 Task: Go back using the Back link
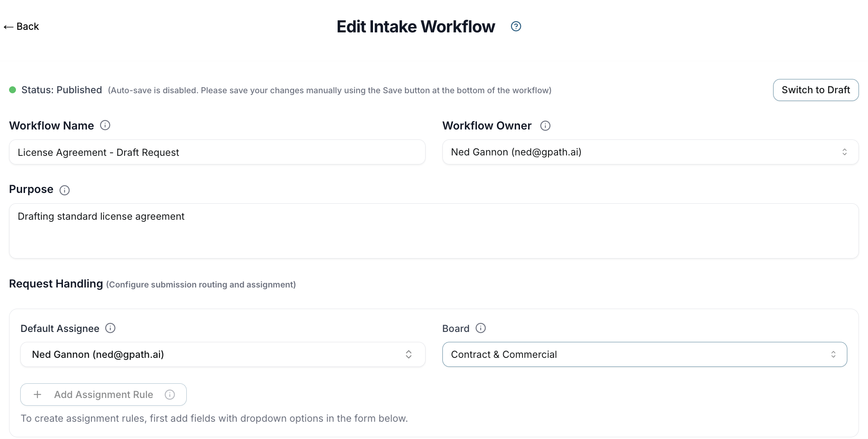tap(22, 27)
